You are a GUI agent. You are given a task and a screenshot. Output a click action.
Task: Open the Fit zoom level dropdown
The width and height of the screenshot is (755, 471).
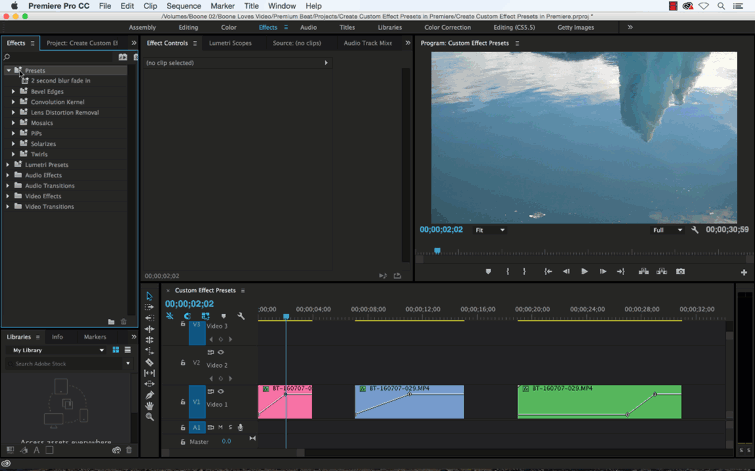coord(490,230)
